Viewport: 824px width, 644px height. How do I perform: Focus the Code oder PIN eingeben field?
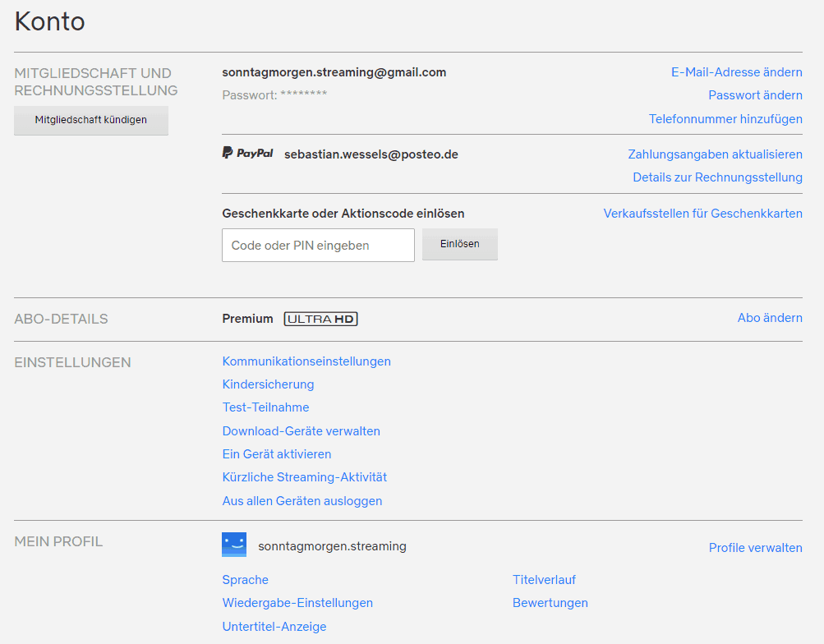(x=319, y=245)
